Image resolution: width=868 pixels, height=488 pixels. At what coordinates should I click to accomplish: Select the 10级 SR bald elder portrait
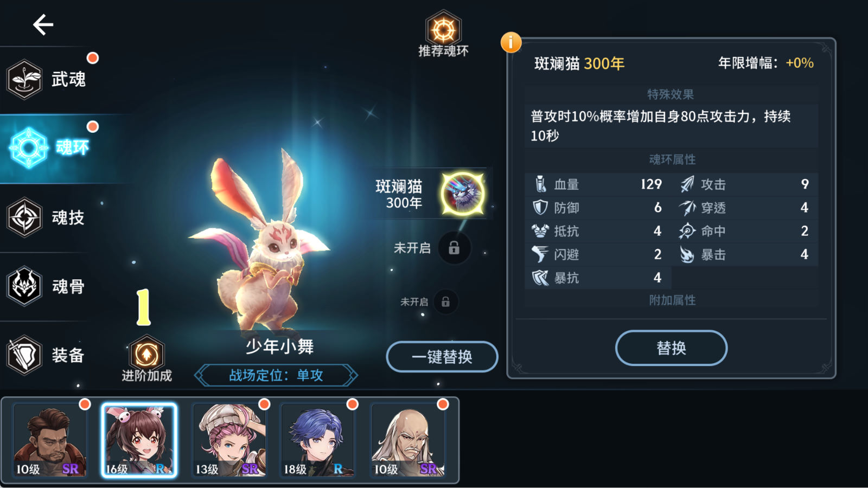click(x=409, y=440)
